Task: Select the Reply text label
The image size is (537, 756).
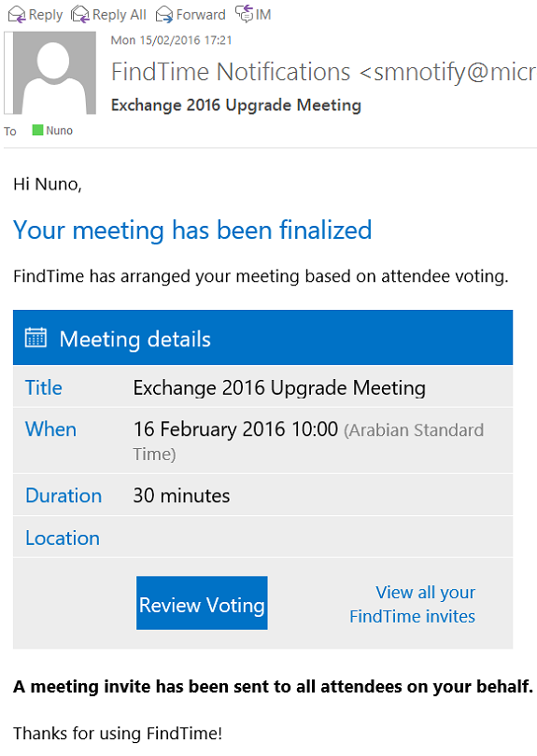Action: [x=46, y=16]
